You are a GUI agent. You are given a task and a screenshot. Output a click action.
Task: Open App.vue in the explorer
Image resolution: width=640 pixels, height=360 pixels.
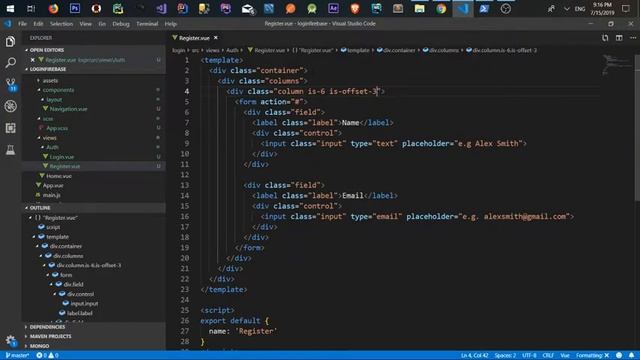tap(53, 185)
